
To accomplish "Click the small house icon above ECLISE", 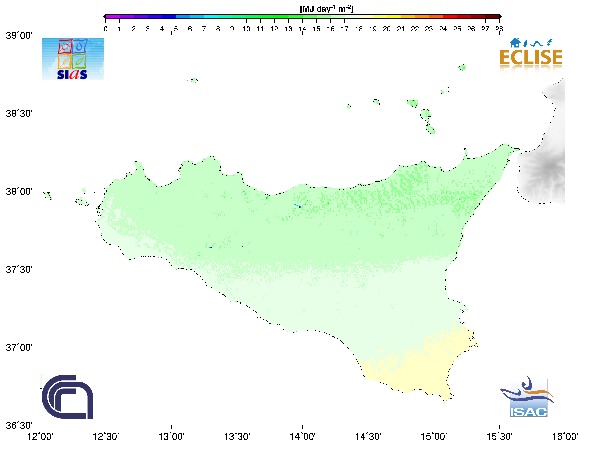I will pyautogui.click(x=515, y=42).
